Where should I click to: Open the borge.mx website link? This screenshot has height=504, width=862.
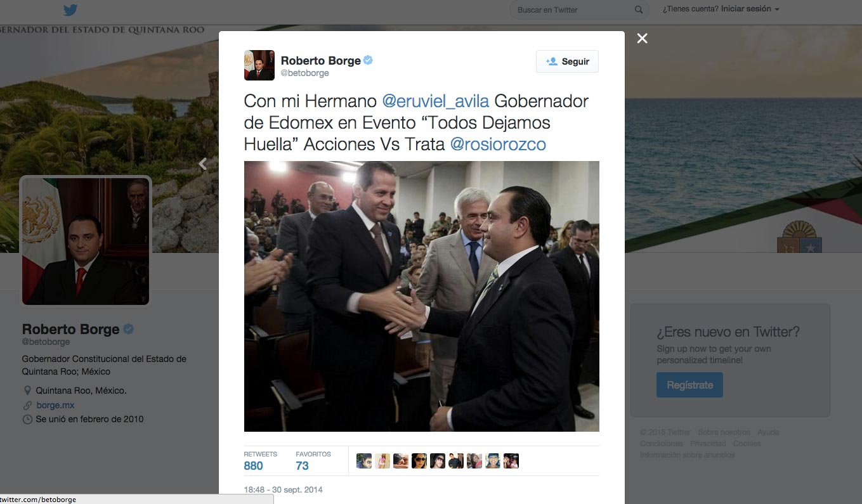55,405
